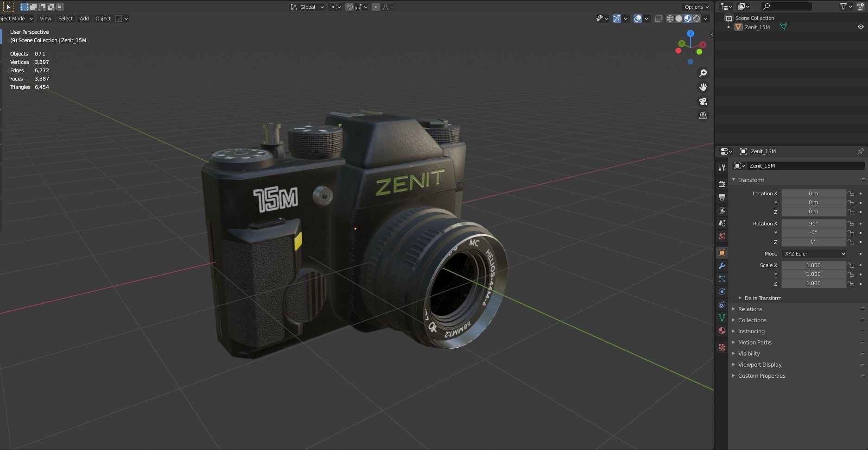The height and width of the screenshot is (450, 868).
Task: Open the XYZ Euler rotation mode dropdown
Action: pos(814,254)
